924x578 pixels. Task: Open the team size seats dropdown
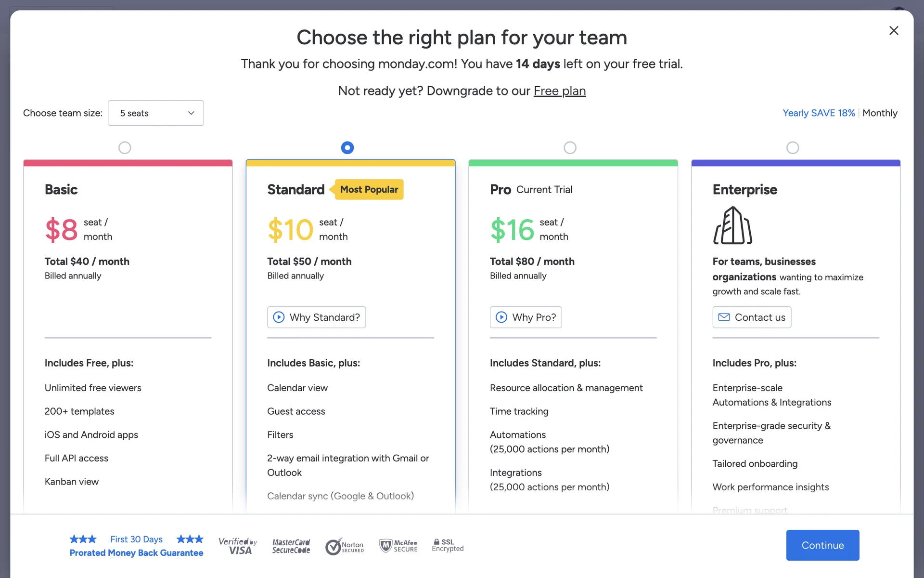tap(156, 113)
